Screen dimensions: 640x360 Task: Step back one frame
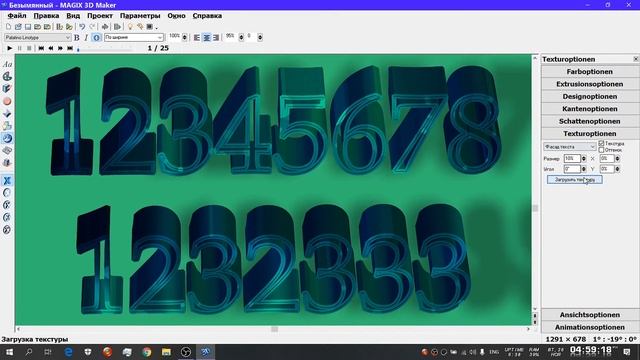pyautogui.click(x=51, y=48)
